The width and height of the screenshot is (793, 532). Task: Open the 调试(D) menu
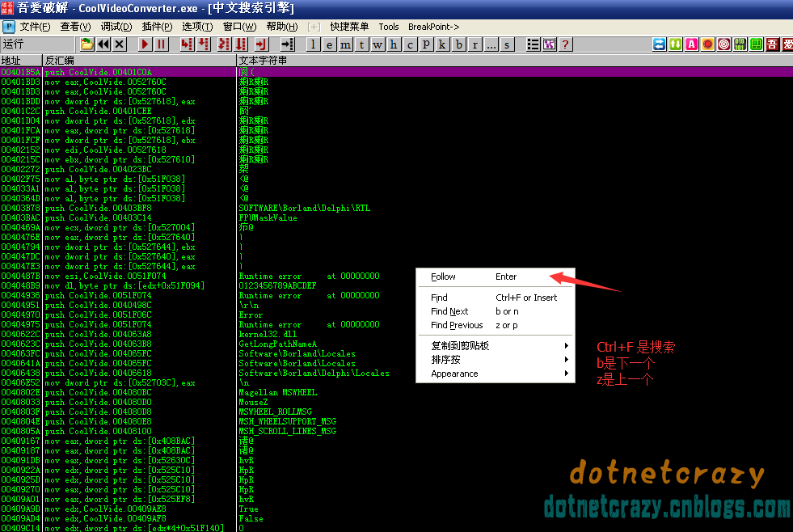coord(116,27)
